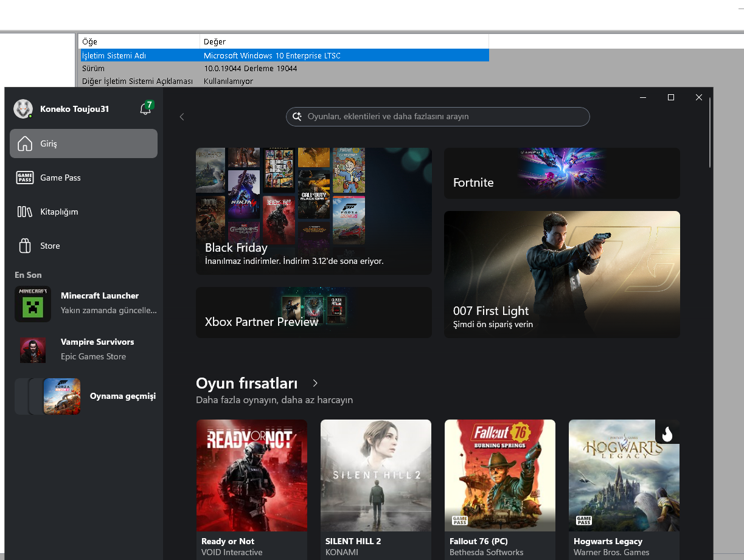Open the Hogwarts Legacy game card
Image resolution: width=744 pixels, height=560 pixels.
tap(624, 489)
